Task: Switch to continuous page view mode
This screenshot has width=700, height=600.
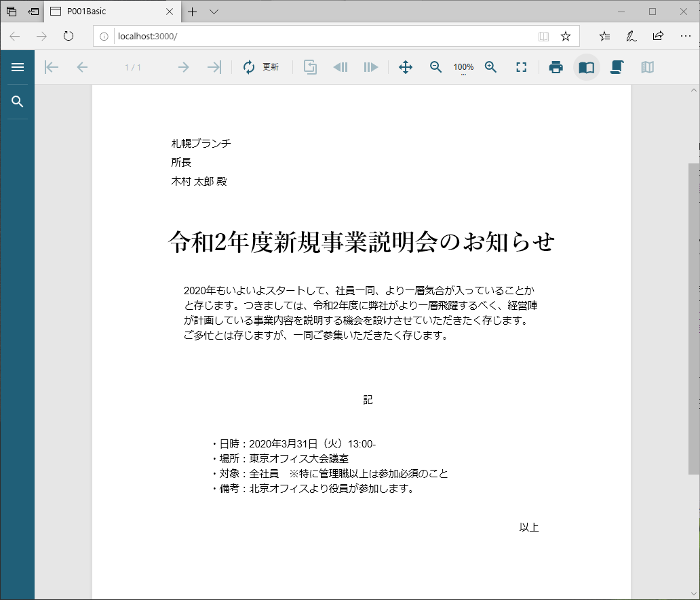Action: tap(617, 67)
